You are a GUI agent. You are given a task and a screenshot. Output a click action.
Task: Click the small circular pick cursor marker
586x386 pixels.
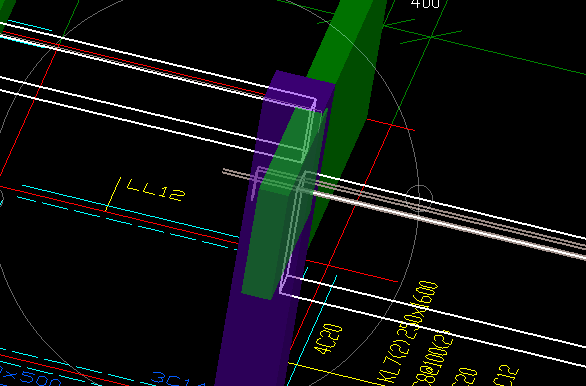coord(419,198)
